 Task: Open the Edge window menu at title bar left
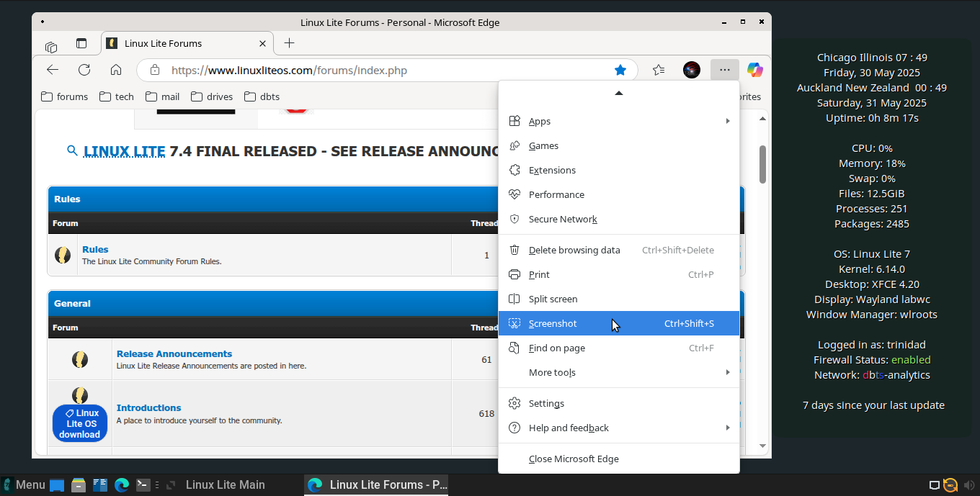(x=43, y=22)
